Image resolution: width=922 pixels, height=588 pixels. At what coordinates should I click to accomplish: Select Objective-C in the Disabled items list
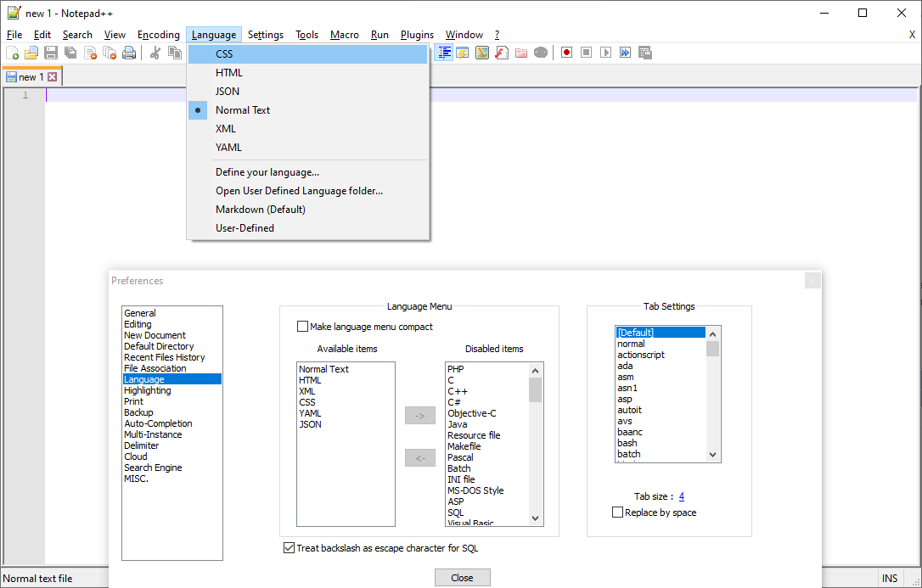click(x=486, y=413)
